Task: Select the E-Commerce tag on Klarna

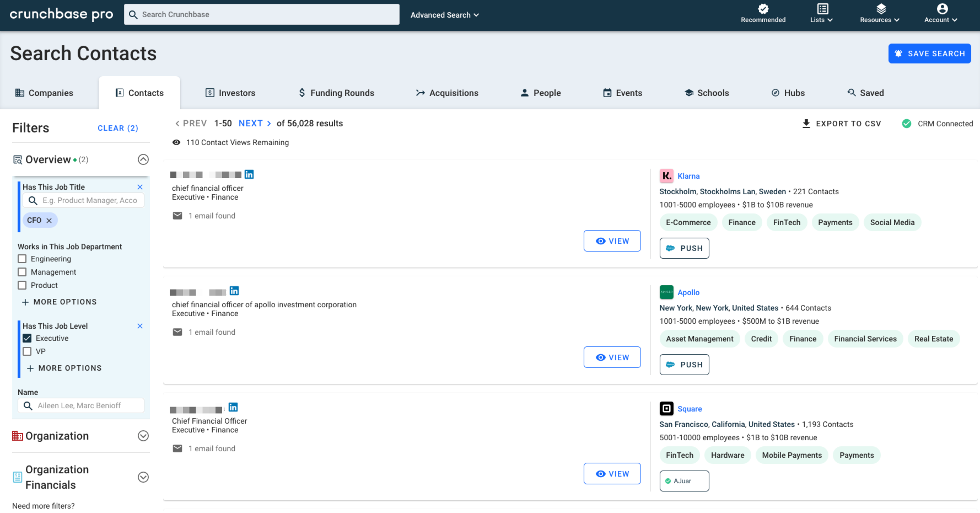Action: [x=688, y=222]
